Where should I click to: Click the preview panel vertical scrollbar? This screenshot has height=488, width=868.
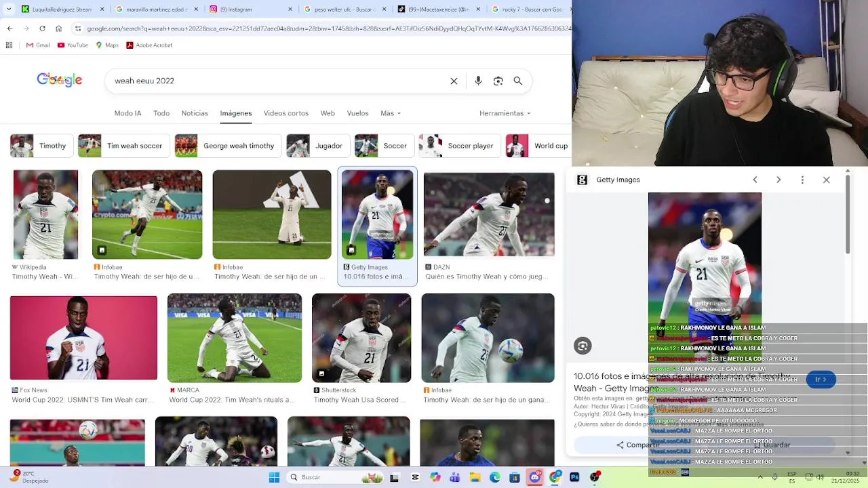click(x=848, y=215)
